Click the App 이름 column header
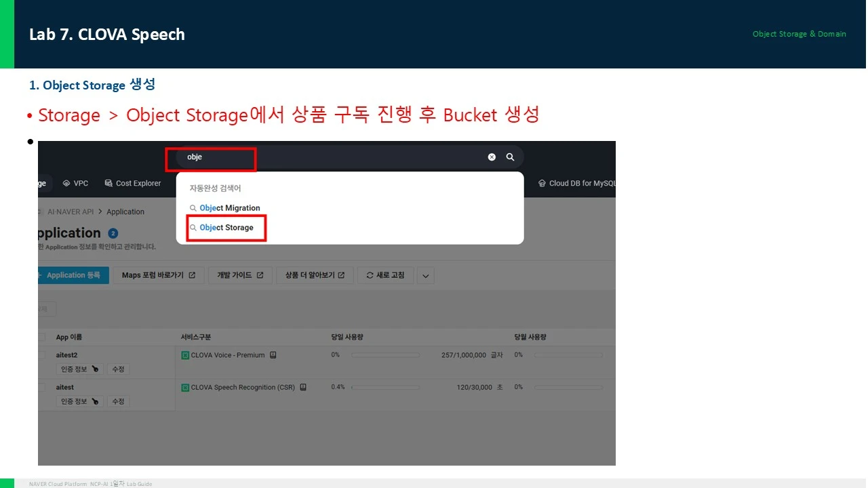Viewport: 868px width, 488px height. [x=69, y=337]
